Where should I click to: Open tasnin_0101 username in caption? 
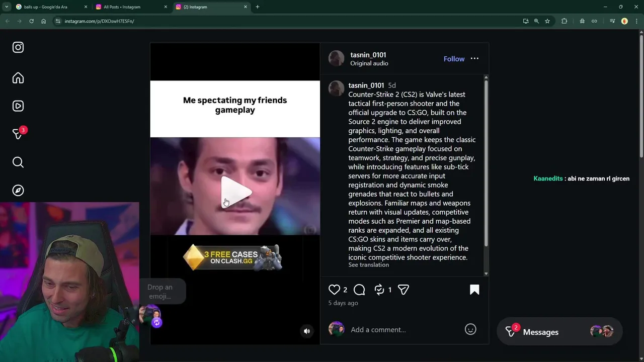pos(366,85)
